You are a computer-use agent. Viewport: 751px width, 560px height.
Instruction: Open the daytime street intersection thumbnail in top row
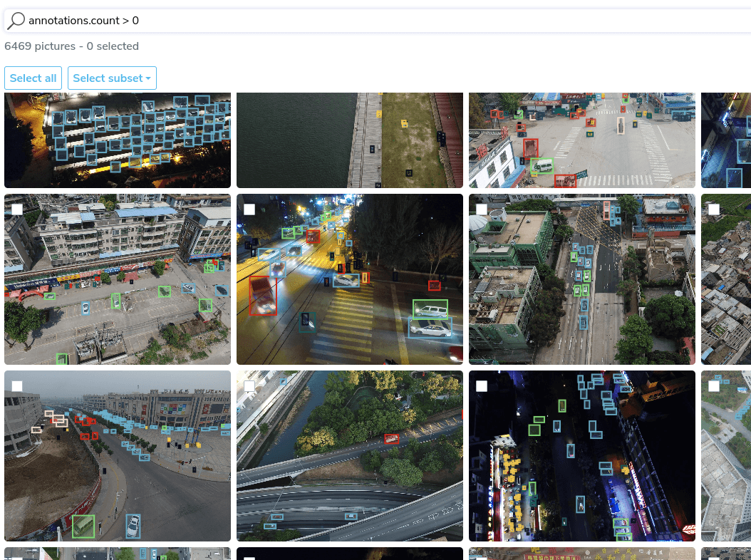click(581, 140)
